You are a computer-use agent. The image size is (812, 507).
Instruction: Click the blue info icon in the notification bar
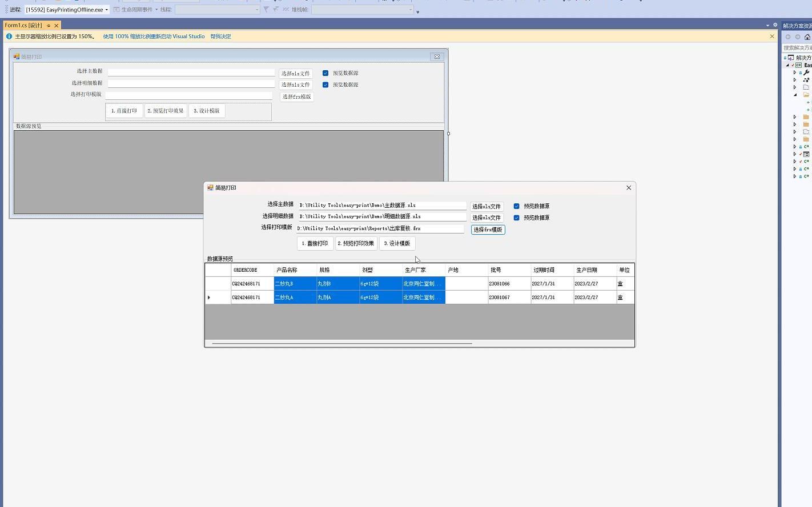click(x=9, y=37)
